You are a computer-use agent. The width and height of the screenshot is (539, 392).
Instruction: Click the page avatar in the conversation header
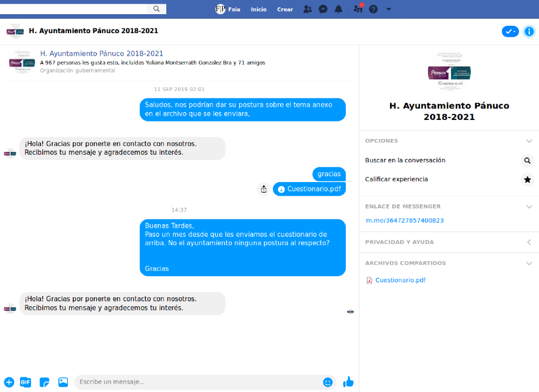[x=15, y=31]
